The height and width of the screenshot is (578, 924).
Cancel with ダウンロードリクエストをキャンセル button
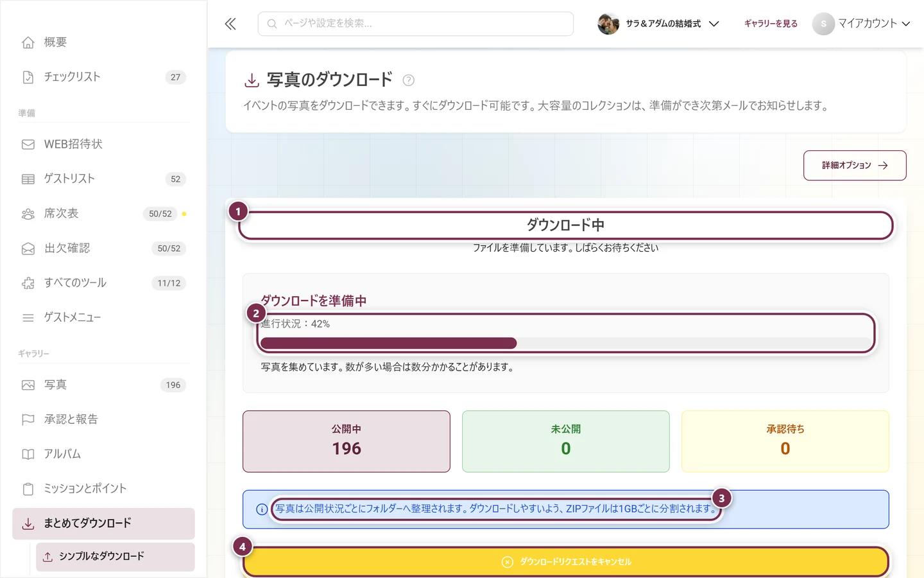coord(566,562)
